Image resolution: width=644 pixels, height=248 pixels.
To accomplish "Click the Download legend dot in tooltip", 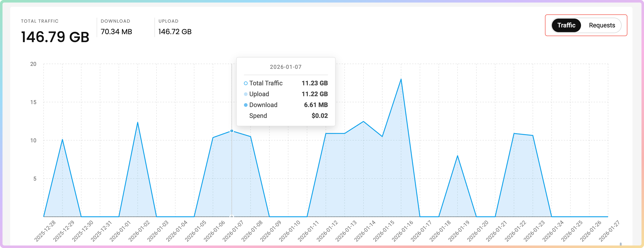I will tap(245, 105).
